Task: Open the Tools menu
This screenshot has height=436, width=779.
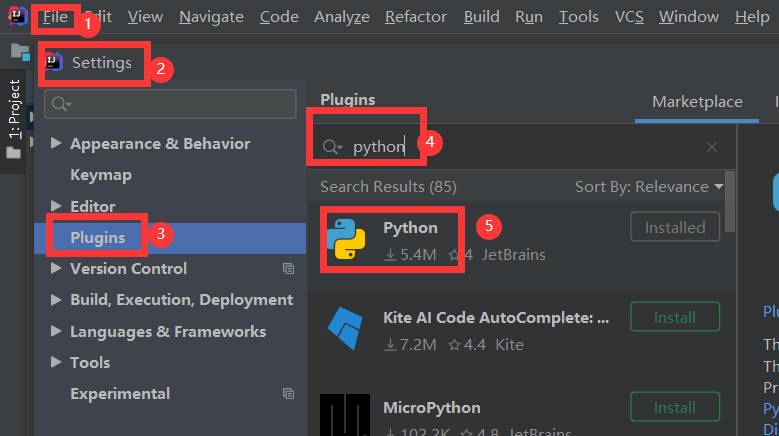Action: [578, 17]
